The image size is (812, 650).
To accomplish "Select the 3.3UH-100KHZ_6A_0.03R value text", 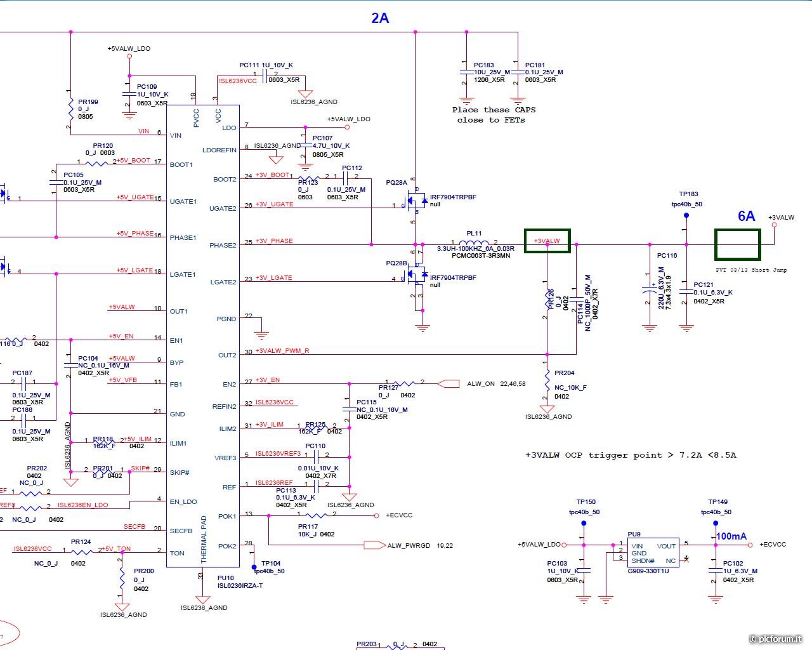I will coord(476,249).
